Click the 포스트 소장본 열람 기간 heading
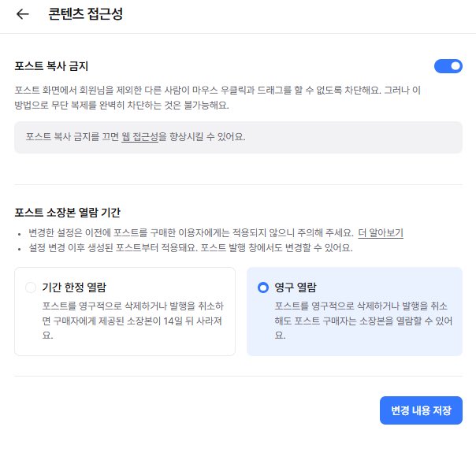 point(68,213)
